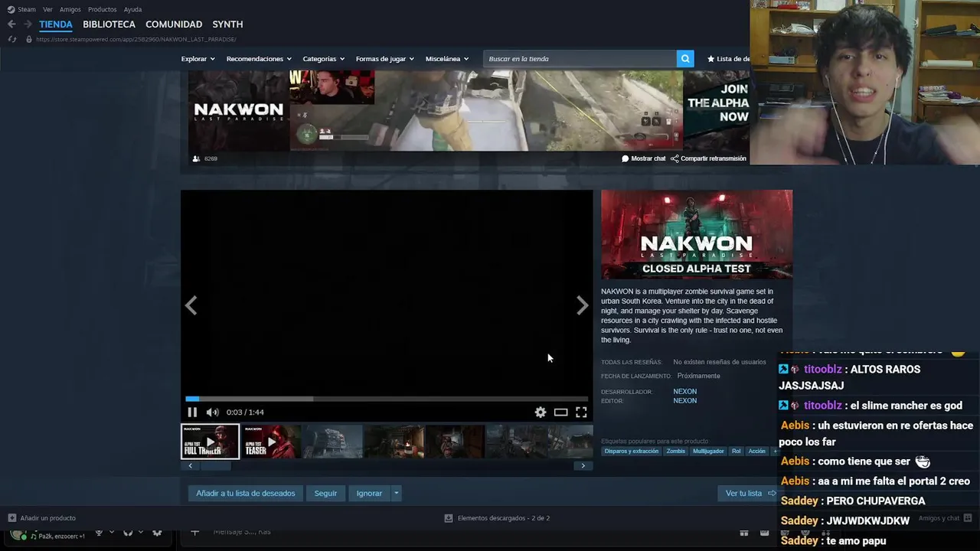Open the Steam logo menu

(x=21, y=9)
